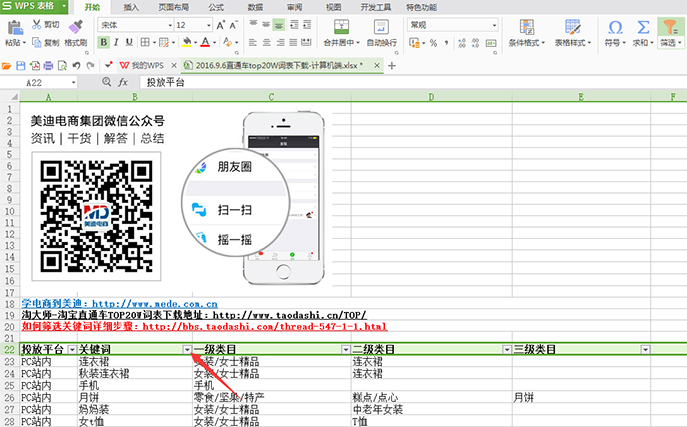687x427 pixels.
Task: Increase decimal places icon
Action: [461, 42]
